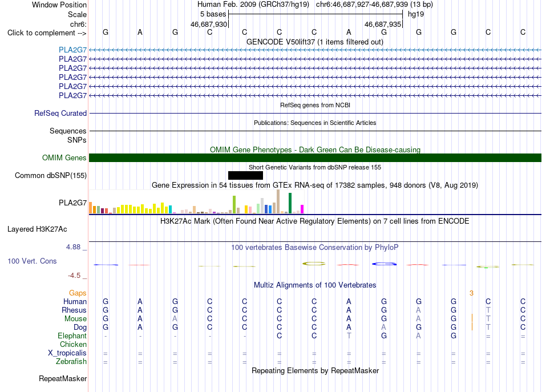Click the X_tropicalis alignment row label

(x=67, y=353)
